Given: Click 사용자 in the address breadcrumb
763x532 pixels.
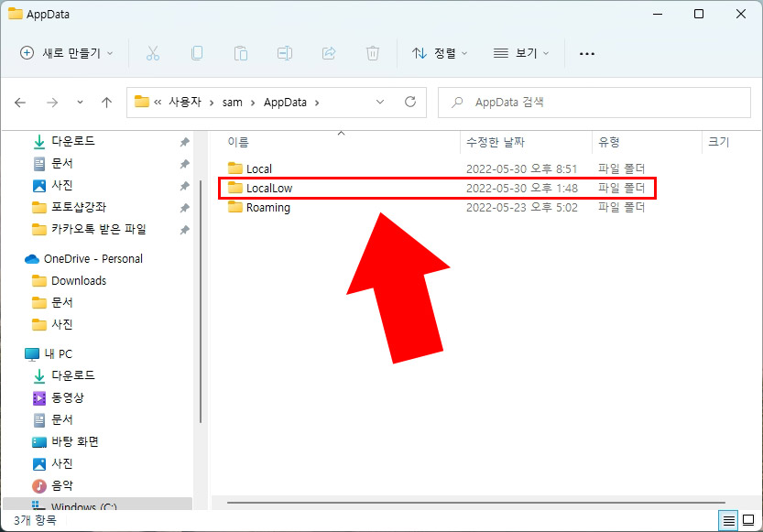Looking at the screenshot, I should (185, 103).
